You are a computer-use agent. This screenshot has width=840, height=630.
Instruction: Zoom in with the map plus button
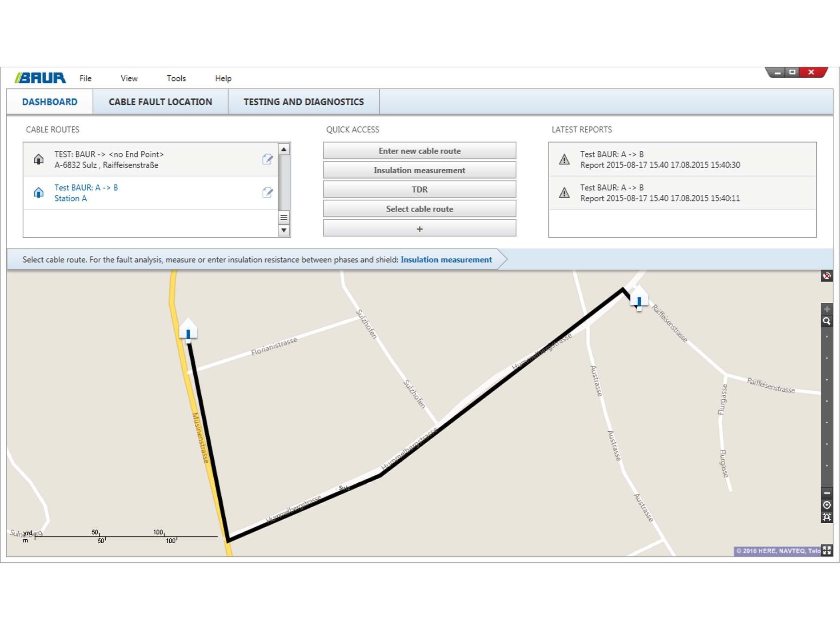click(x=827, y=309)
